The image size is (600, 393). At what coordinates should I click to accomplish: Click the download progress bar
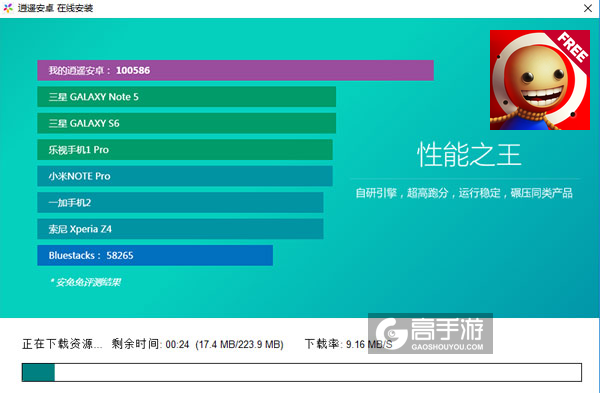pos(302,372)
